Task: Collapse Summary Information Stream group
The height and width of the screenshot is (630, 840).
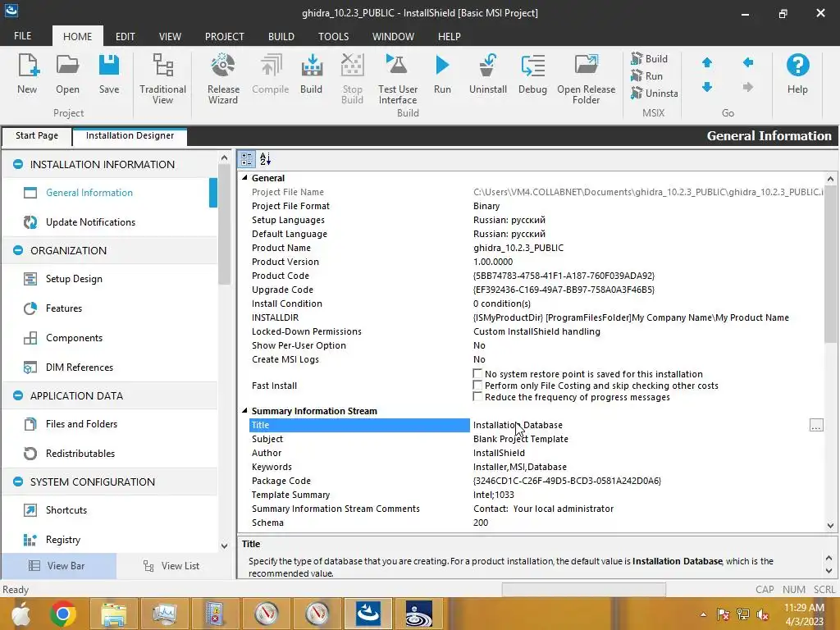Action: [244, 411]
